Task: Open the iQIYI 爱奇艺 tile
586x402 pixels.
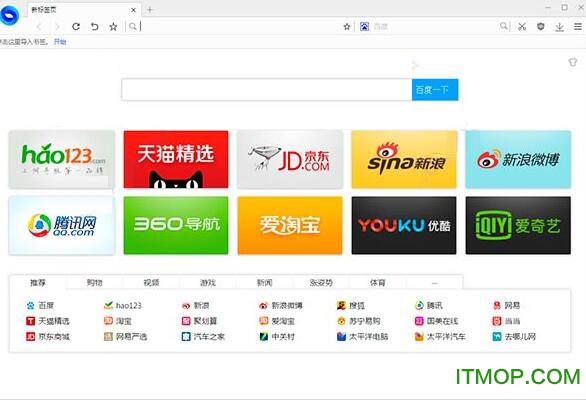Action: pos(518,225)
